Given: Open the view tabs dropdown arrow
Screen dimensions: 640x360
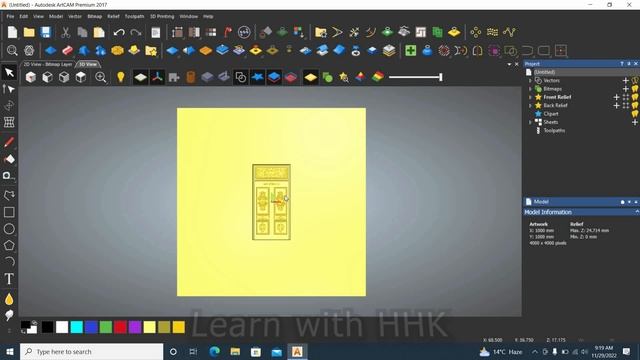Looking at the screenshot, I should click(509, 64).
